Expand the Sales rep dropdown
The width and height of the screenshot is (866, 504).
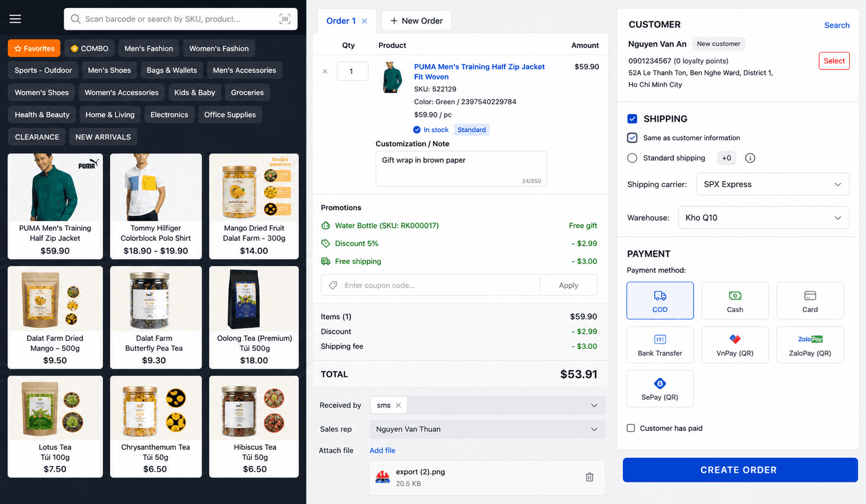tap(594, 429)
